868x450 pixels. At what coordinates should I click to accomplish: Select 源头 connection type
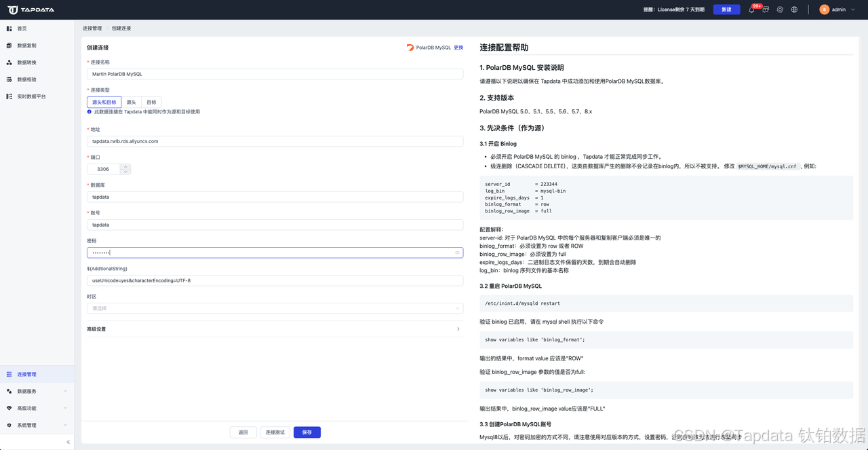(132, 102)
